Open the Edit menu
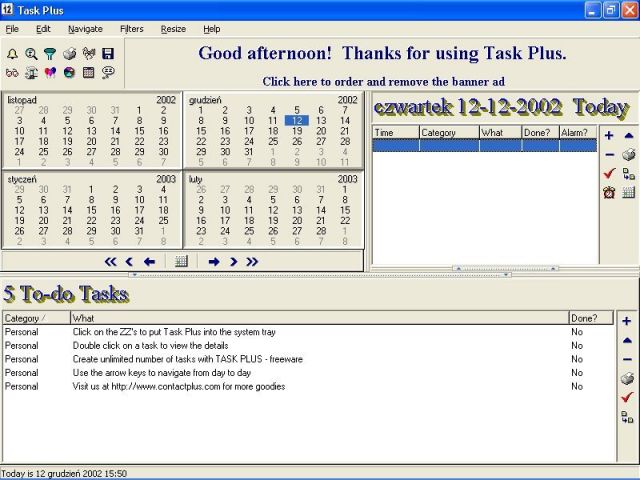Image resolution: width=640 pixels, height=480 pixels. [43, 29]
